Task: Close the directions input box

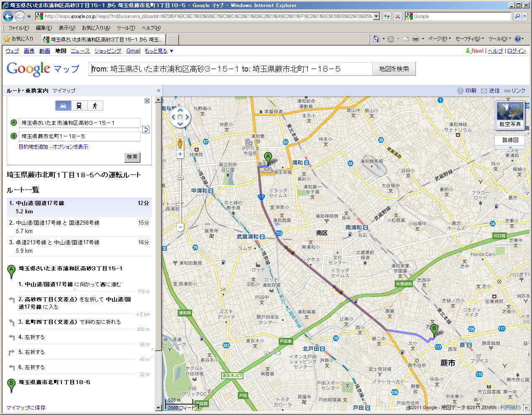Action: 147,101
